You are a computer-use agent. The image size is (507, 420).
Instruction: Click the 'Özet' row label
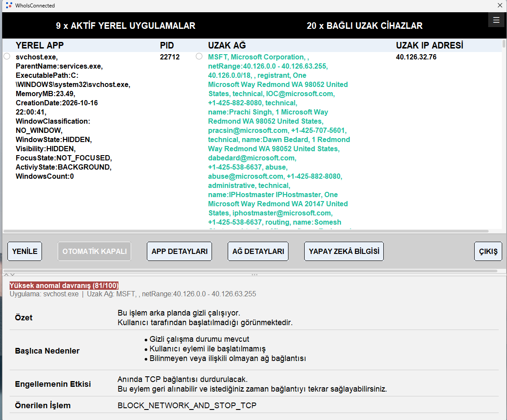coord(24,317)
